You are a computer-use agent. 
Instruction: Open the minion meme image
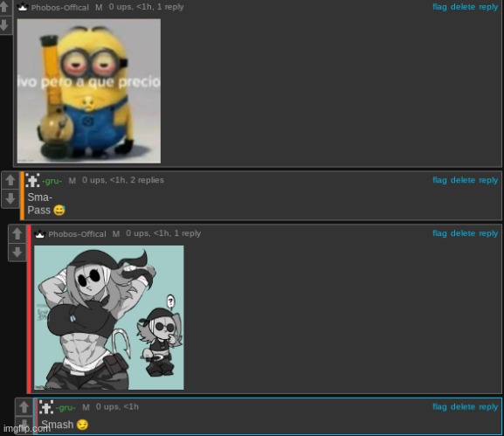point(89,91)
